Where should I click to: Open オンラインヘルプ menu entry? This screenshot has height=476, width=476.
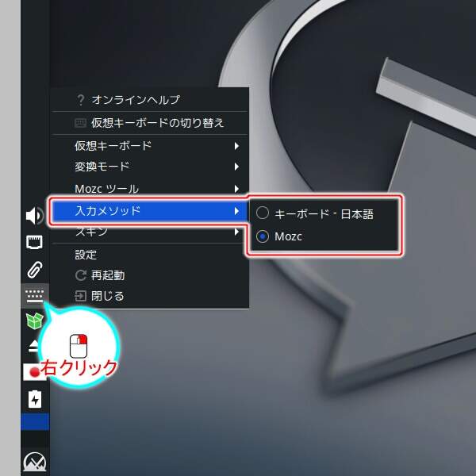151,100
